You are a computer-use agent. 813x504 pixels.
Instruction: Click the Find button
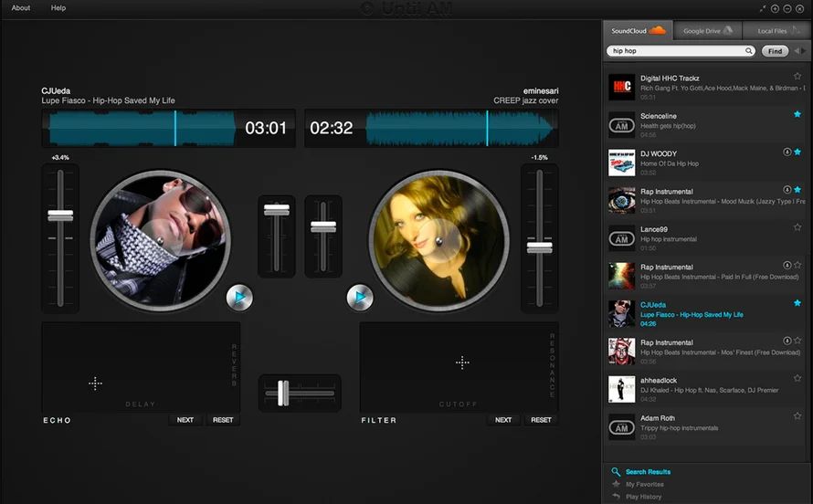coord(775,51)
